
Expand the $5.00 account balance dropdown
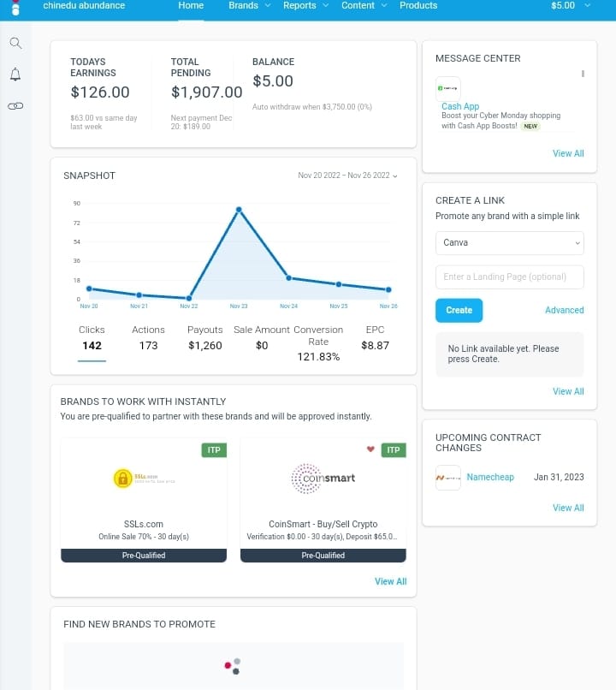571,6
